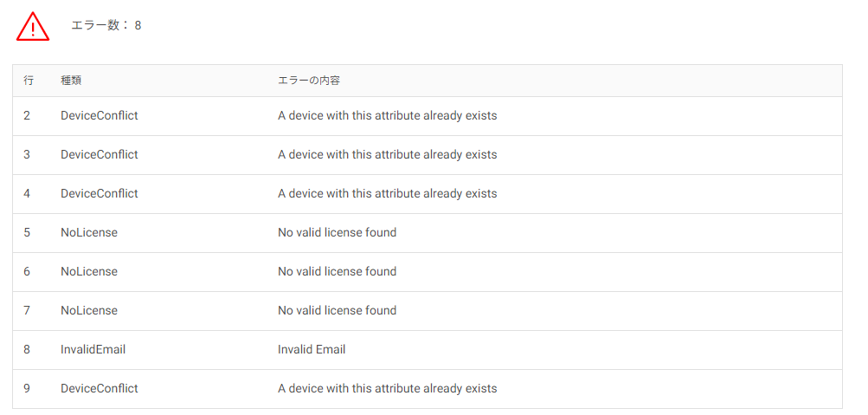Viewport: 868px width, 415px height.
Task: Select the エラー数 8 error count text
Action: 106,25
